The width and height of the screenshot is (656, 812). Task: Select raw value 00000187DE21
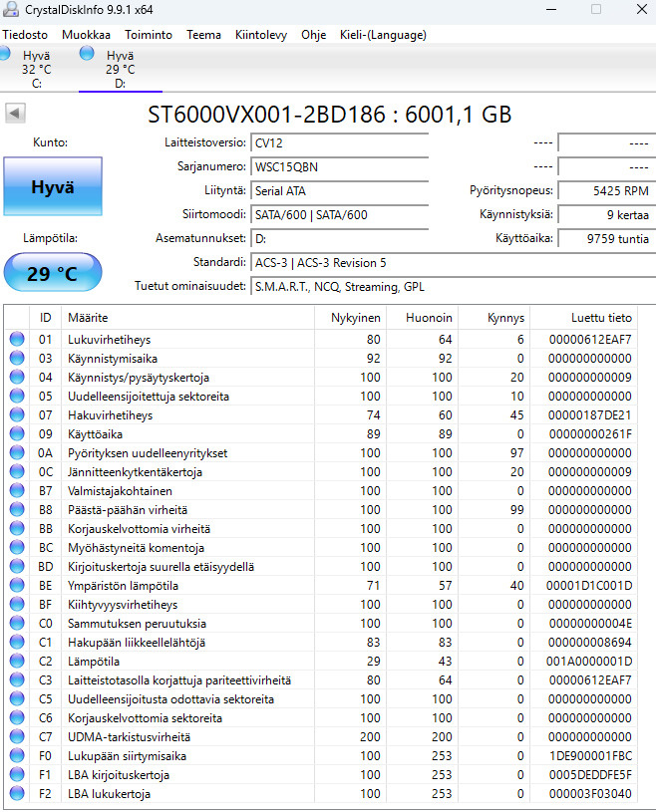[x=590, y=414]
